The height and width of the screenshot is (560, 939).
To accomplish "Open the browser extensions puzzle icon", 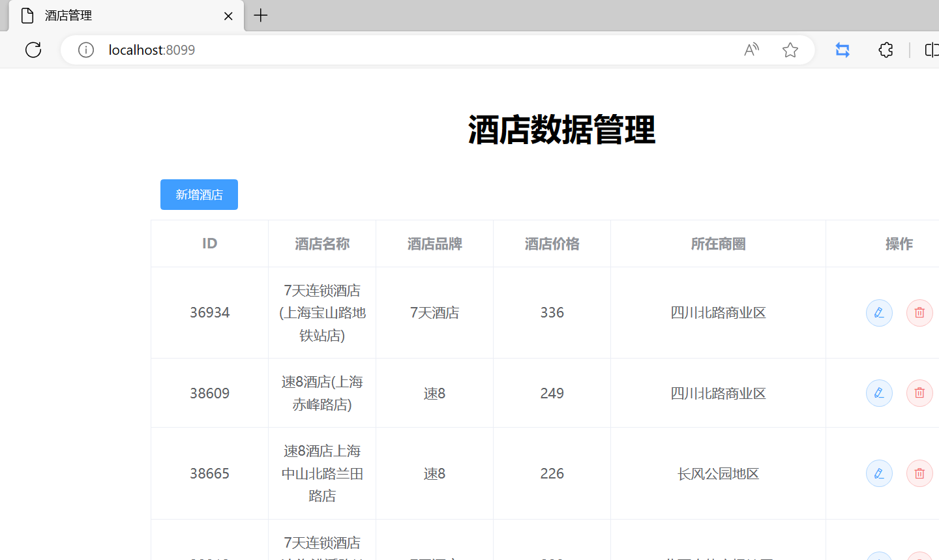I will click(886, 50).
